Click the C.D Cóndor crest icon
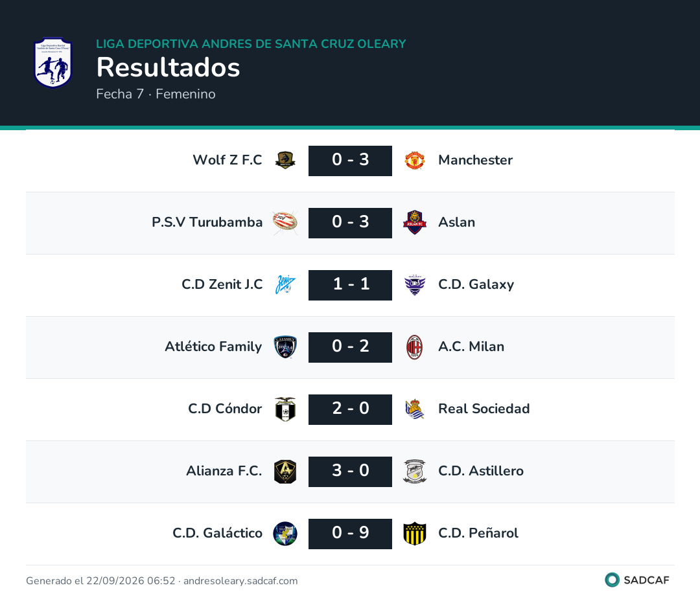The width and height of the screenshot is (700, 614). [285, 409]
